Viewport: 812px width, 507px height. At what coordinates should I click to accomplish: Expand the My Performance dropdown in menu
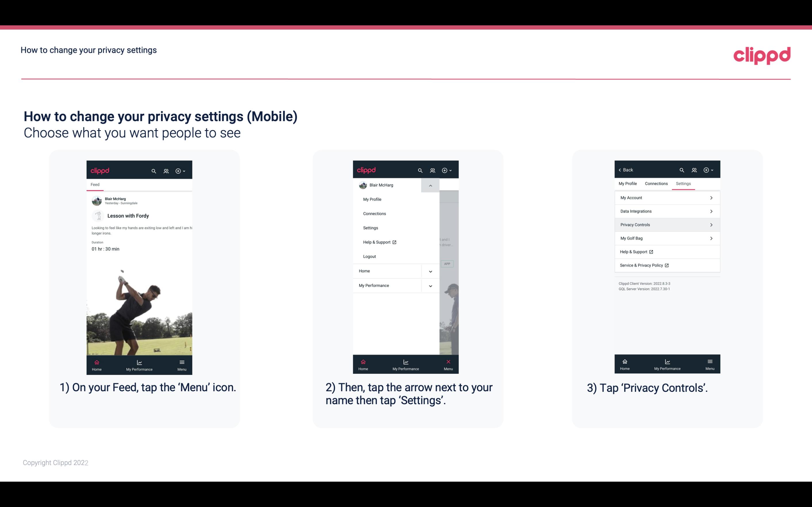pos(430,286)
